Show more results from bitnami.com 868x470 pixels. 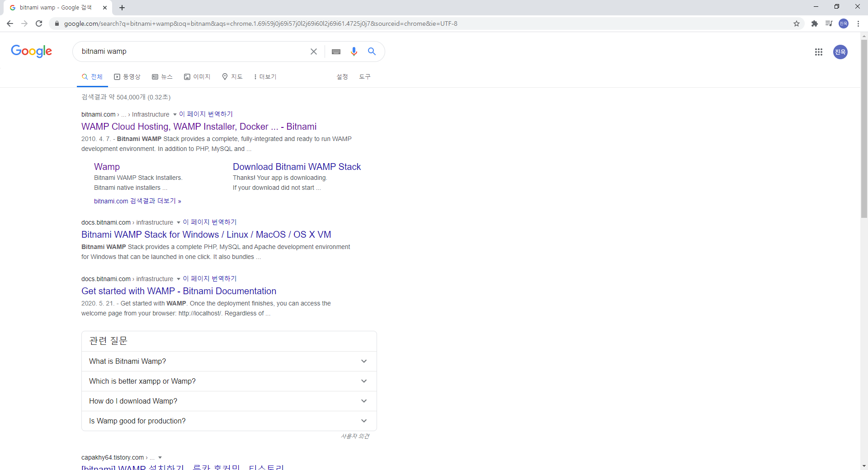pos(137,201)
